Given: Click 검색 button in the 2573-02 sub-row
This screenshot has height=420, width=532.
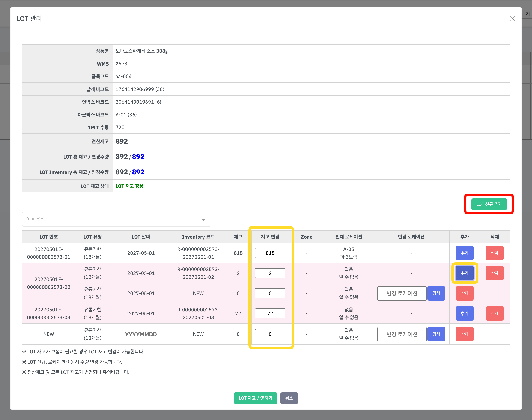Looking at the screenshot, I should (436, 293).
